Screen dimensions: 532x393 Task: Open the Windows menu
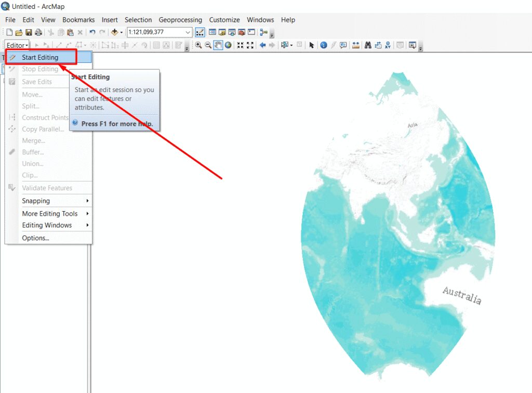point(260,20)
